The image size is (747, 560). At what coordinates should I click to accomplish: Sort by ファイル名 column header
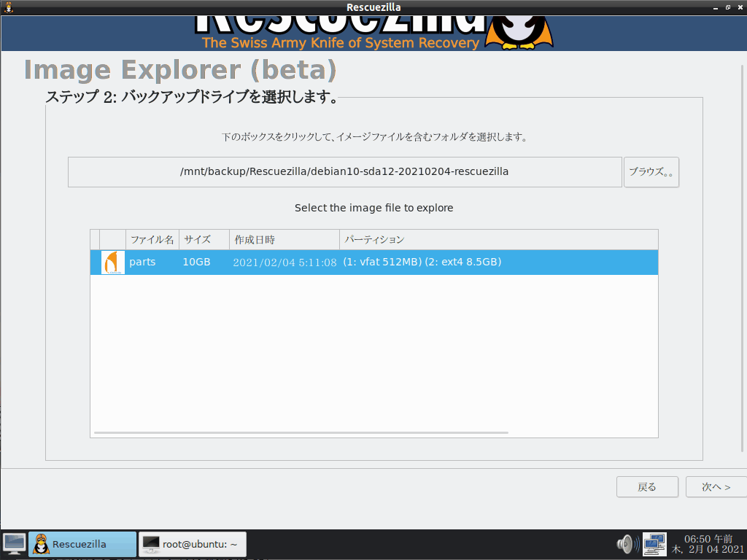152,239
